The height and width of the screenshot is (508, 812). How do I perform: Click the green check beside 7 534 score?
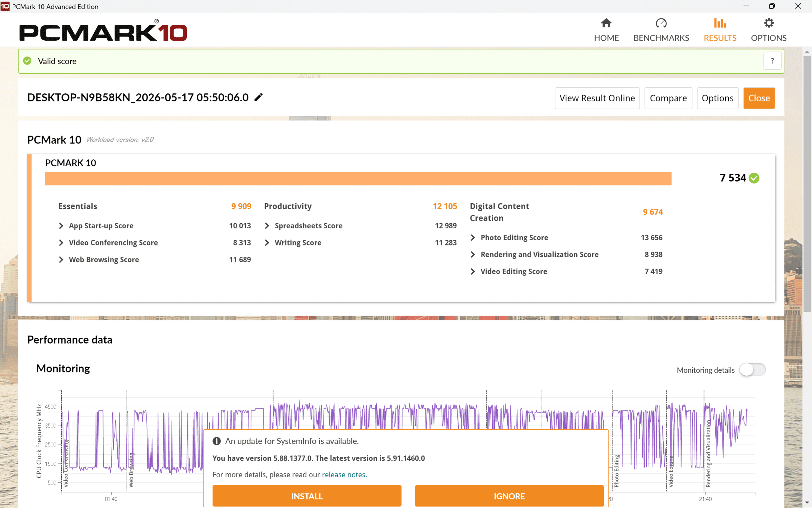pyautogui.click(x=754, y=178)
